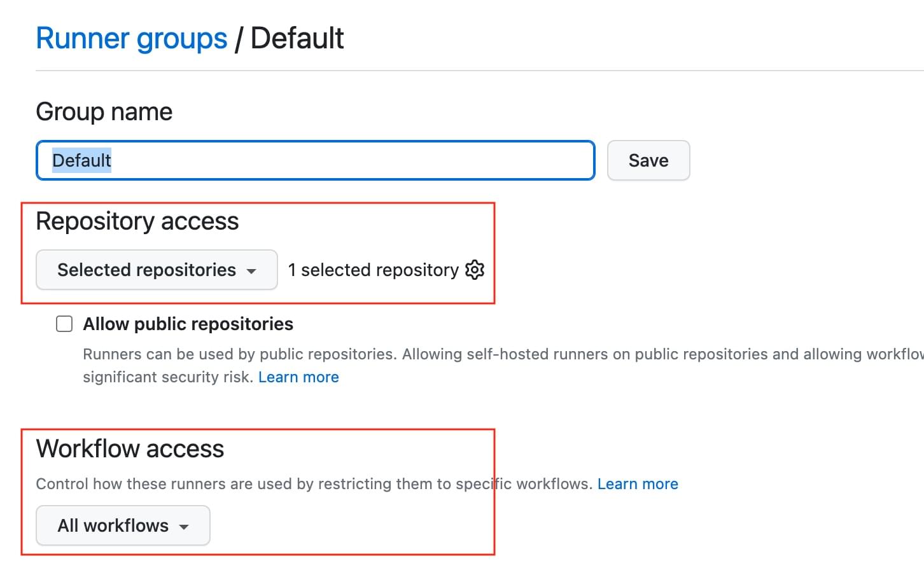
Task: Open the All workflows dropdown
Action: (122, 525)
